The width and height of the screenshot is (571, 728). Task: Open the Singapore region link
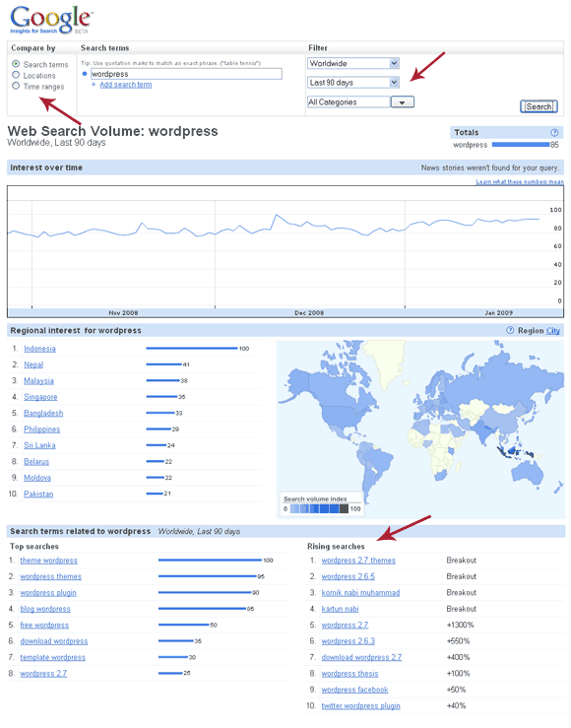click(40, 397)
